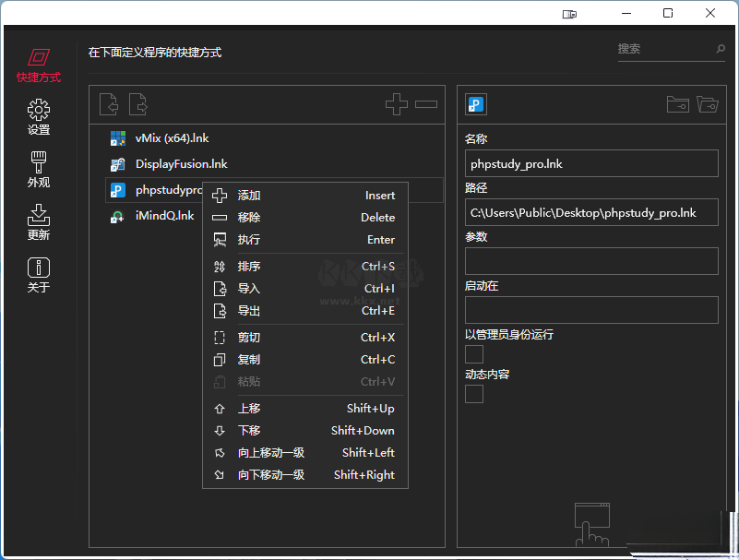Click the iMindQ icon in the list

117,216
